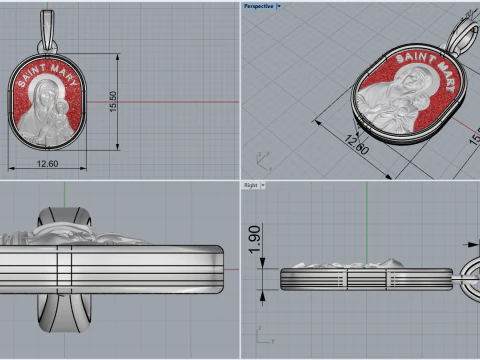480x360 pixels.
Task: Select the 1.90 thickness dimension text
Action: click(x=254, y=239)
